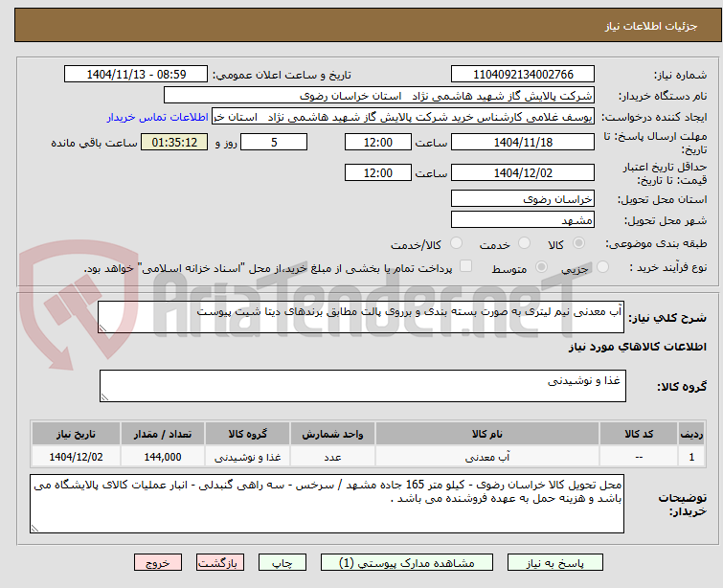This screenshot has width=723, height=588.
Task: Click the نام کالا column header
Action: pos(487,434)
